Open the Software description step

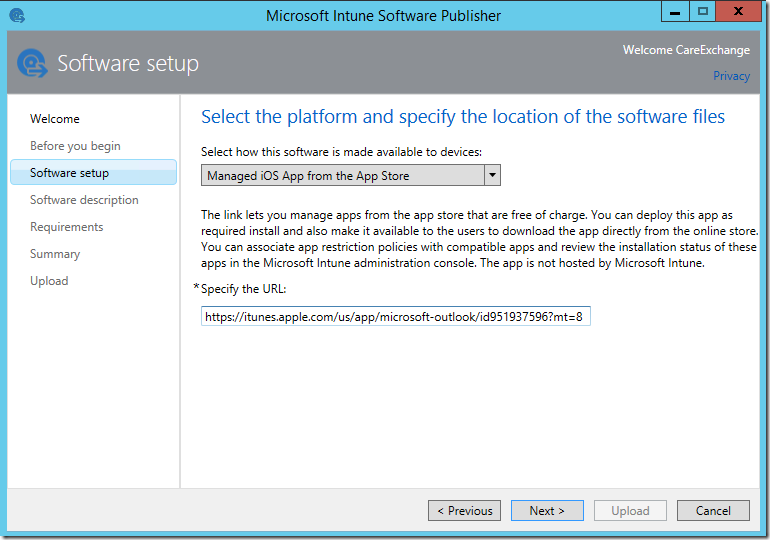(84, 200)
